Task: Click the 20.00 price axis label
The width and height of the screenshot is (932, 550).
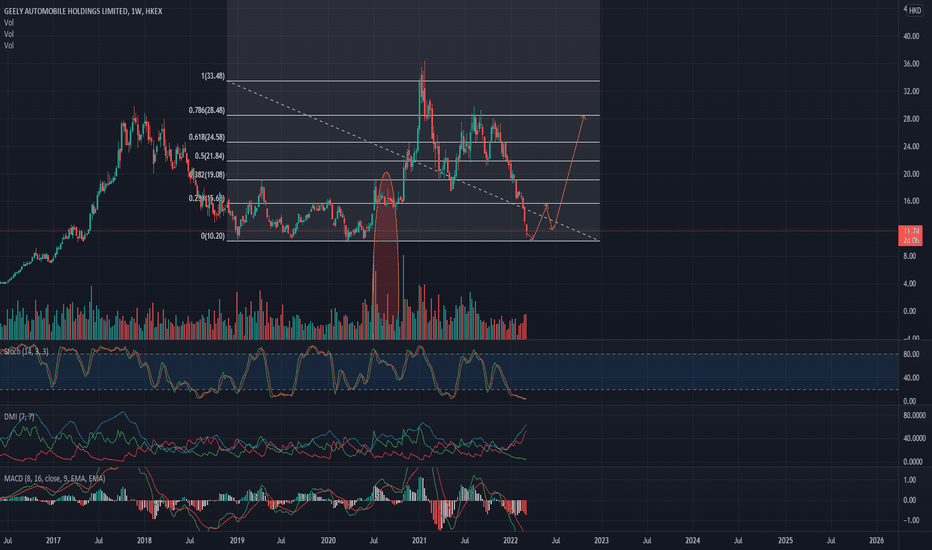Action: click(x=911, y=174)
